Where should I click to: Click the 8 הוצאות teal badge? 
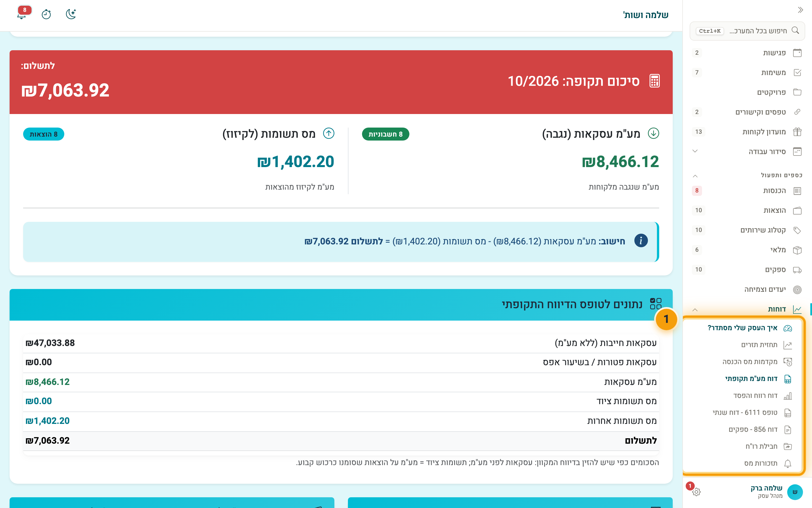pos(44,134)
